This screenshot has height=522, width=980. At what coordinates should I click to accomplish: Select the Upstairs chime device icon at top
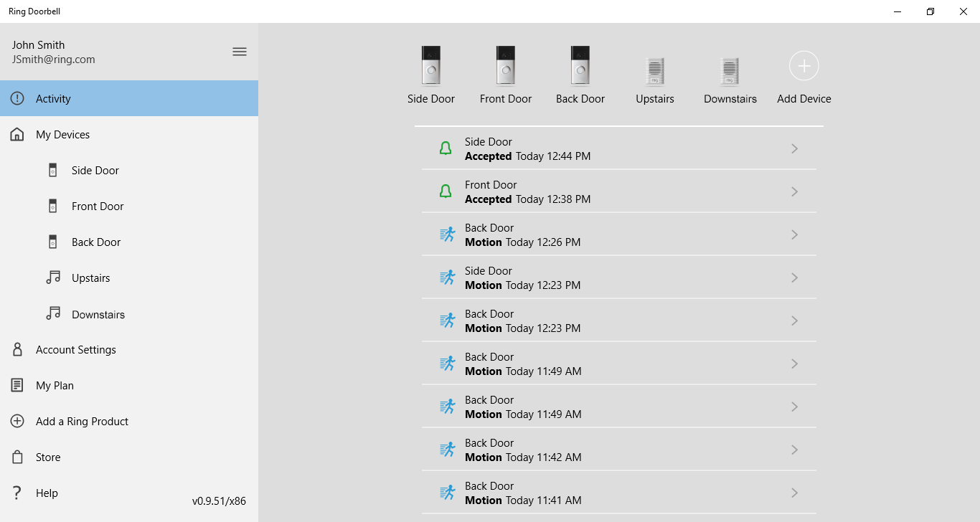coord(655,71)
